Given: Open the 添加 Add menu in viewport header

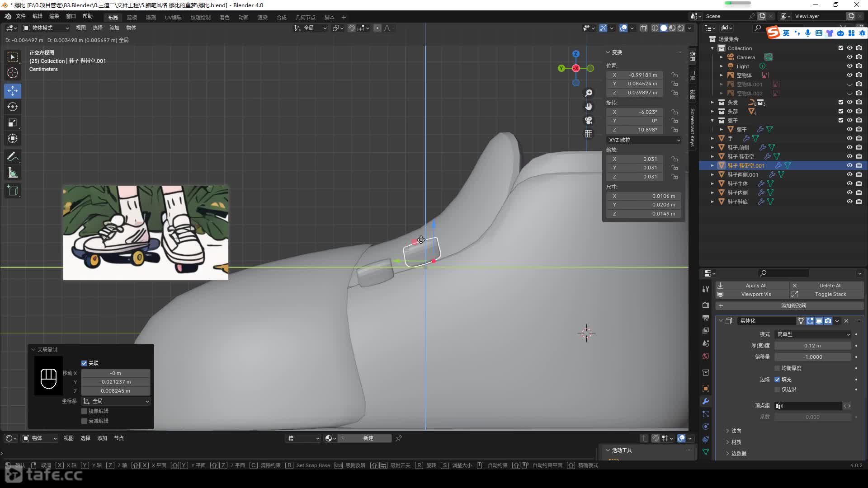Looking at the screenshot, I should [114, 28].
